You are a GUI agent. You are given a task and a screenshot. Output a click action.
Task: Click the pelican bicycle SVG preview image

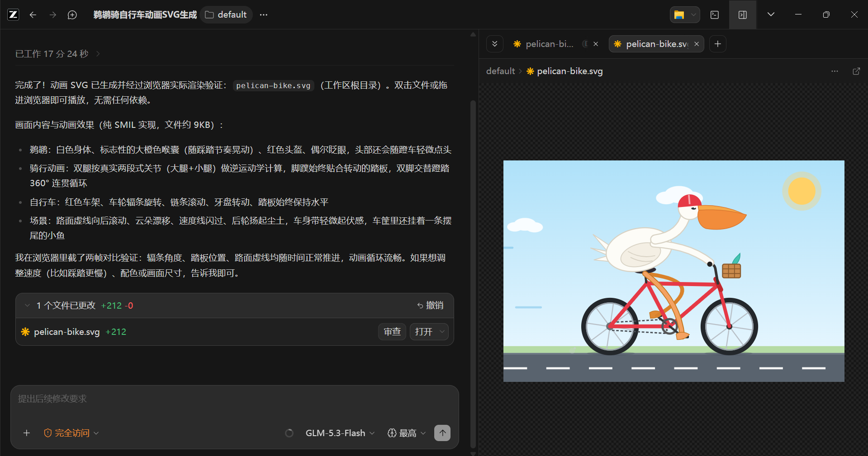674,271
